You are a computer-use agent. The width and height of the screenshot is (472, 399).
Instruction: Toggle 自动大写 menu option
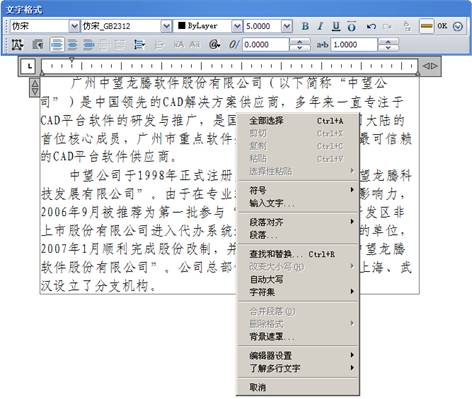pos(298,279)
